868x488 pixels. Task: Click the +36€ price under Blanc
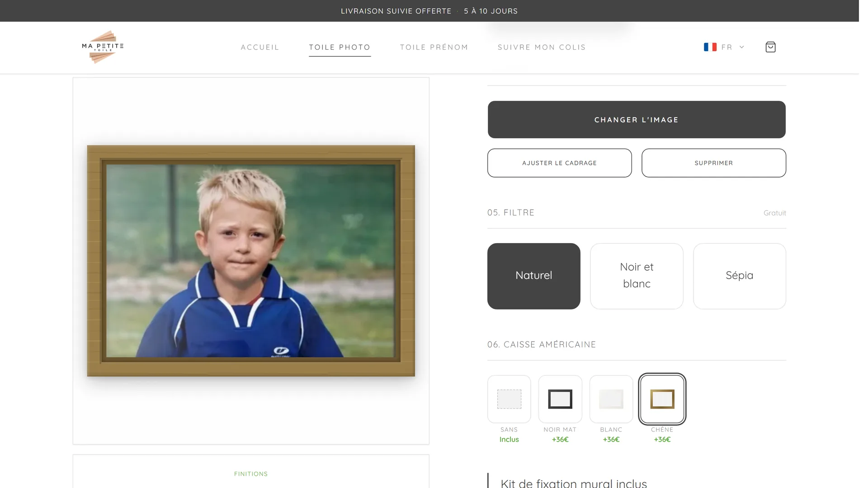(x=611, y=440)
